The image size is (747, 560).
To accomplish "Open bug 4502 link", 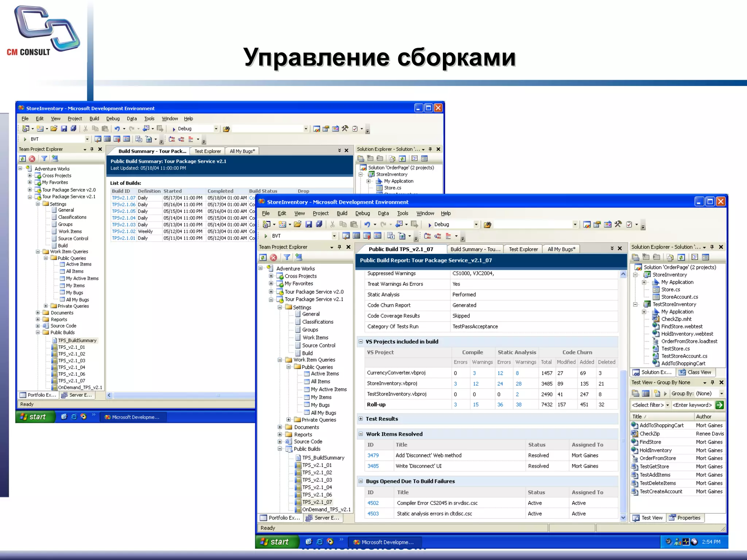I will coord(373,503).
